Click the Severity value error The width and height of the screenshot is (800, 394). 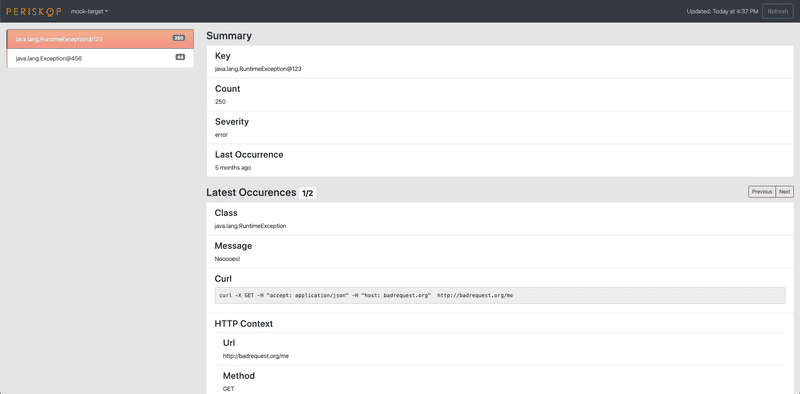click(x=221, y=135)
